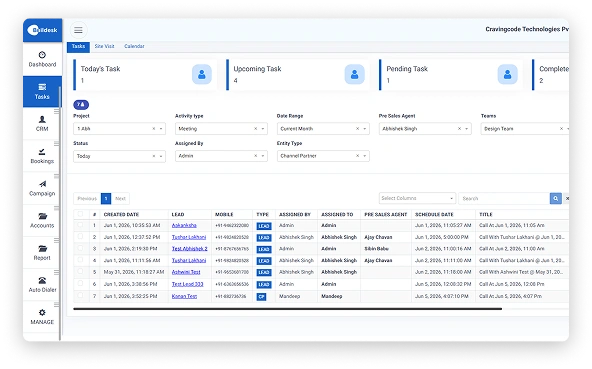The height and width of the screenshot is (369, 592).
Task: Click Pending Task user icon
Action: tap(507, 74)
